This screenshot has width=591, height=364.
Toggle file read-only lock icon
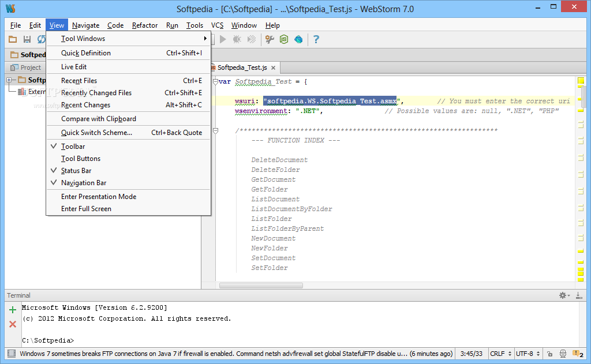tap(550, 354)
